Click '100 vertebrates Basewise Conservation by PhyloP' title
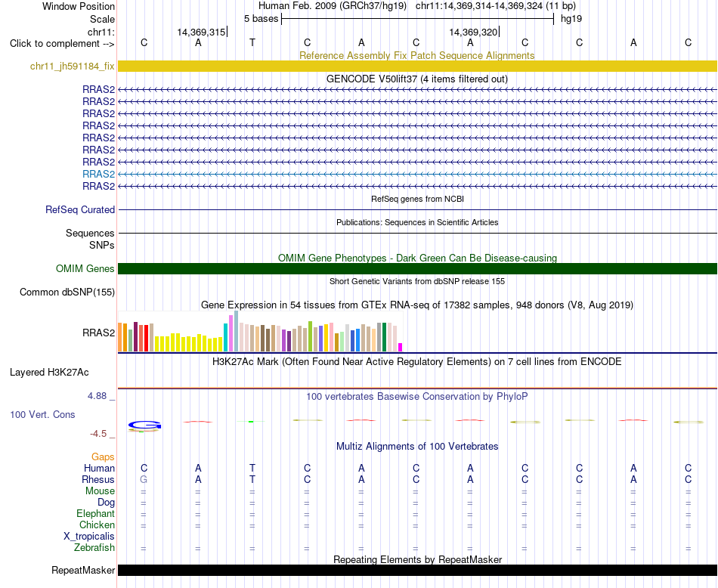 click(416, 397)
